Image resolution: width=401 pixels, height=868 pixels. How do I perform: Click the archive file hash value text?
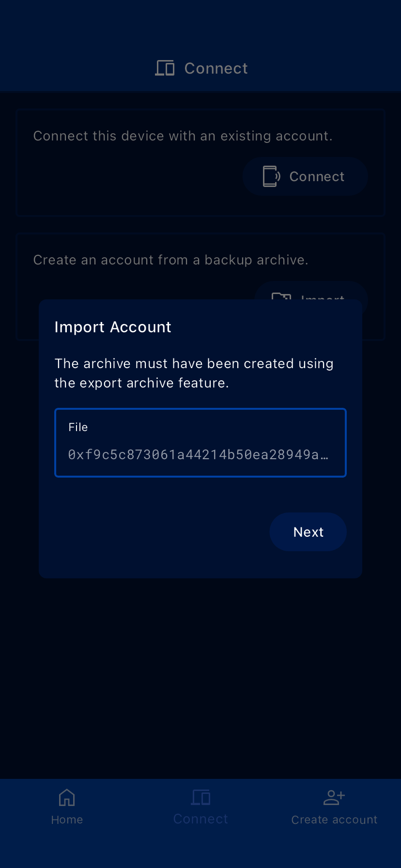tap(198, 454)
